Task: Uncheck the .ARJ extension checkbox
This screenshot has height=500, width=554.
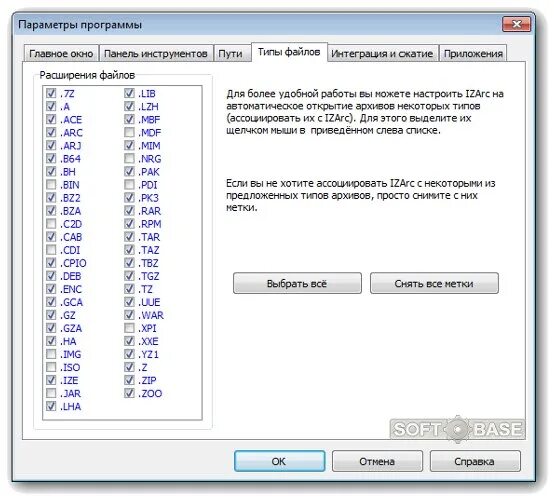Action: click(51, 145)
